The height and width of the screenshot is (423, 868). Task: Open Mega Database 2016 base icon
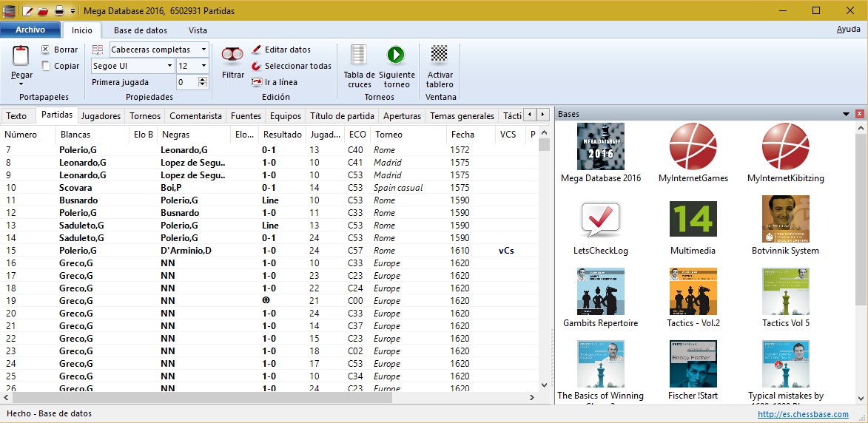601,146
